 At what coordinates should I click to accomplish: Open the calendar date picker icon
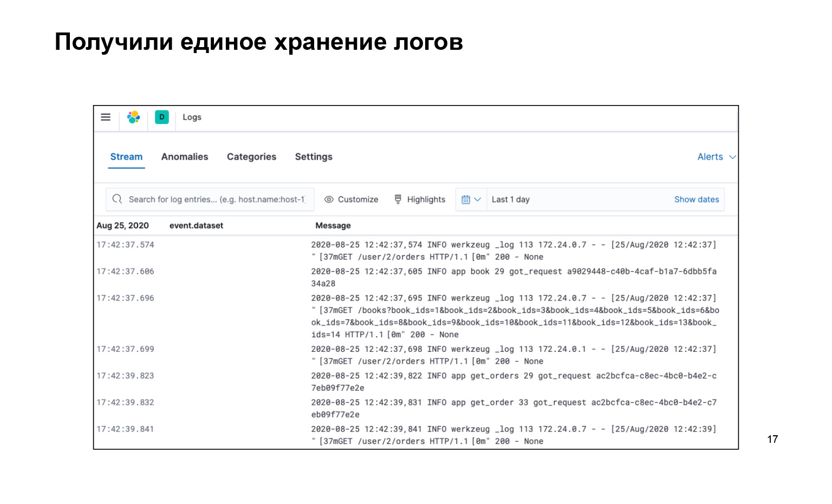point(466,199)
